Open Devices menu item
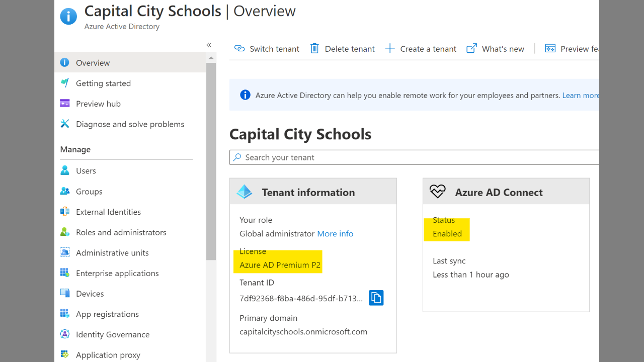This screenshot has width=644, height=362. coord(130,294)
